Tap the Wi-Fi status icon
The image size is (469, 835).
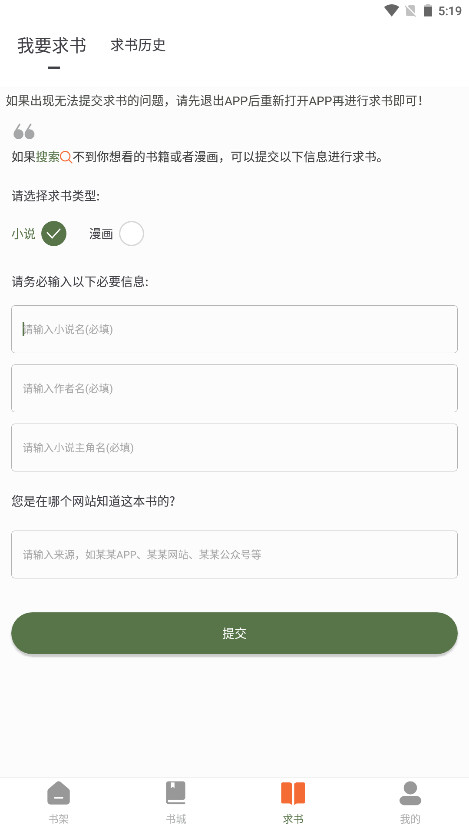(392, 11)
